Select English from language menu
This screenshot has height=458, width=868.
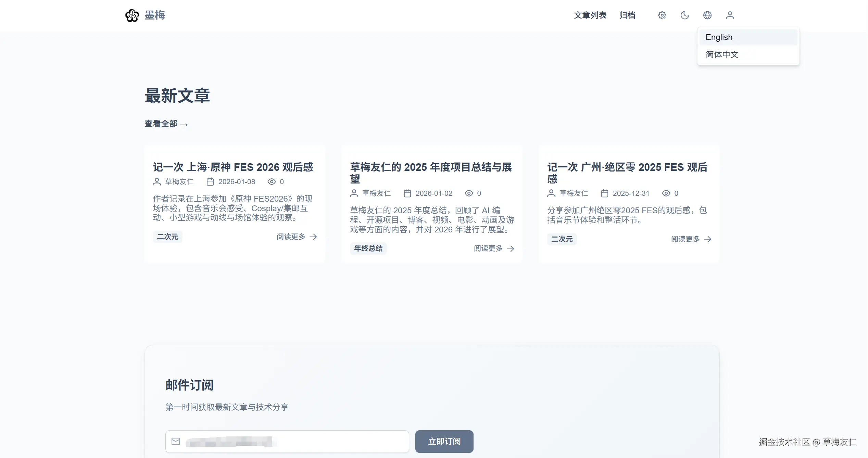[x=719, y=37]
